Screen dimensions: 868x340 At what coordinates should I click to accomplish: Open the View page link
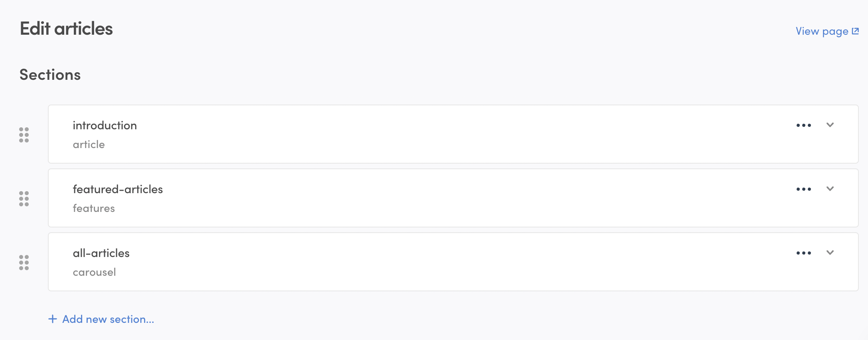tap(822, 31)
